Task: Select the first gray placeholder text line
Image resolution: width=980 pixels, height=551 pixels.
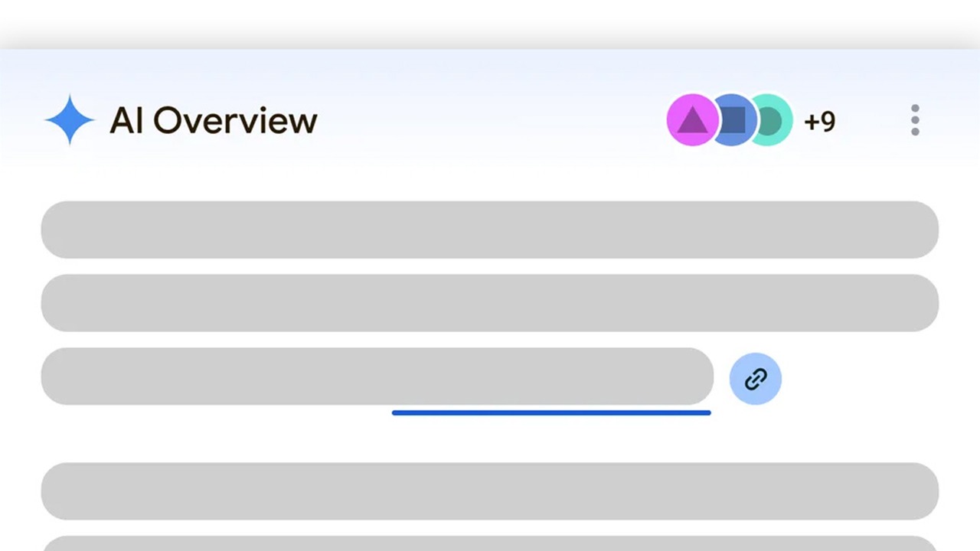Action: [x=490, y=230]
